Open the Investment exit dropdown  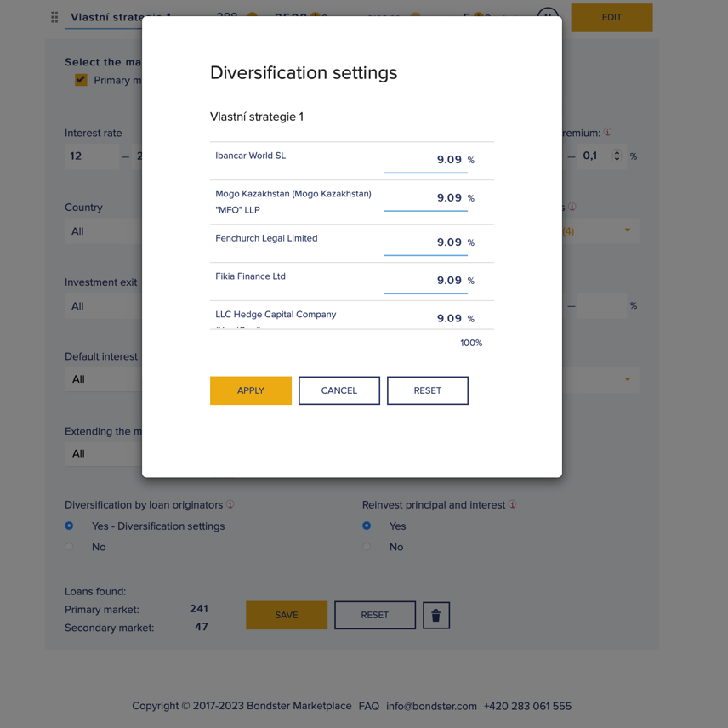104,306
